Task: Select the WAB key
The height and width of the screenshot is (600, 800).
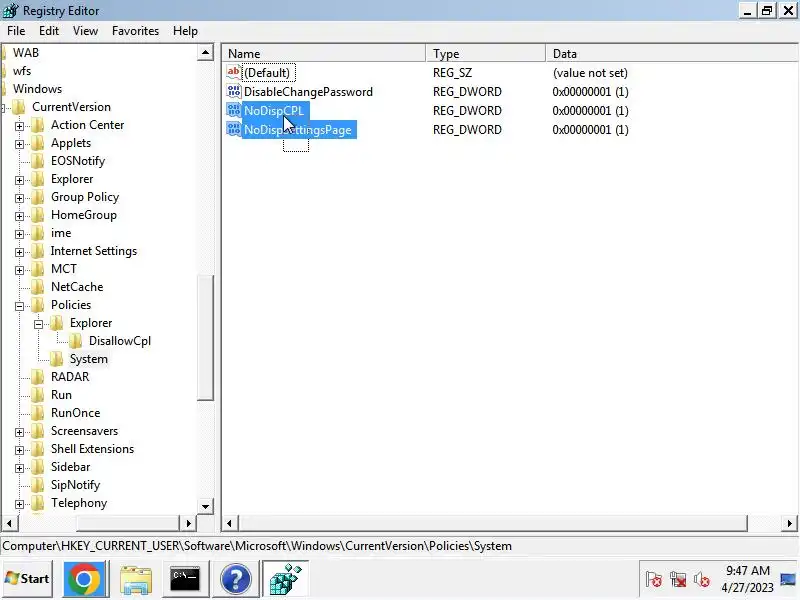Action: point(26,53)
